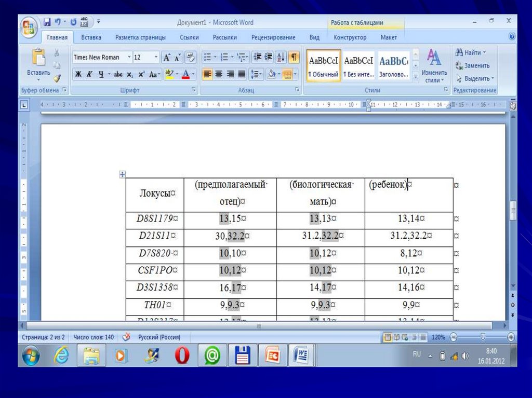Open Рецензирование tab
This screenshot has width=532, height=398.
tap(273, 37)
